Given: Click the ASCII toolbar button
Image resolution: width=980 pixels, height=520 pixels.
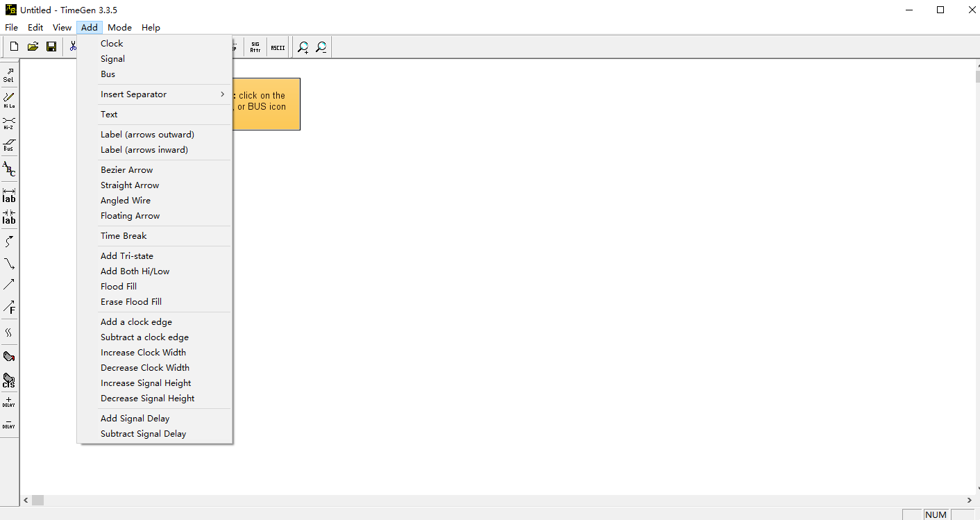Looking at the screenshot, I should pyautogui.click(x=278, y=47).
